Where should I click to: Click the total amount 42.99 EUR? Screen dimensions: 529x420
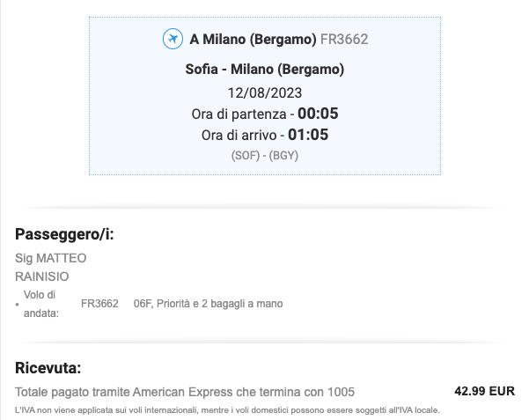(484, 391)
